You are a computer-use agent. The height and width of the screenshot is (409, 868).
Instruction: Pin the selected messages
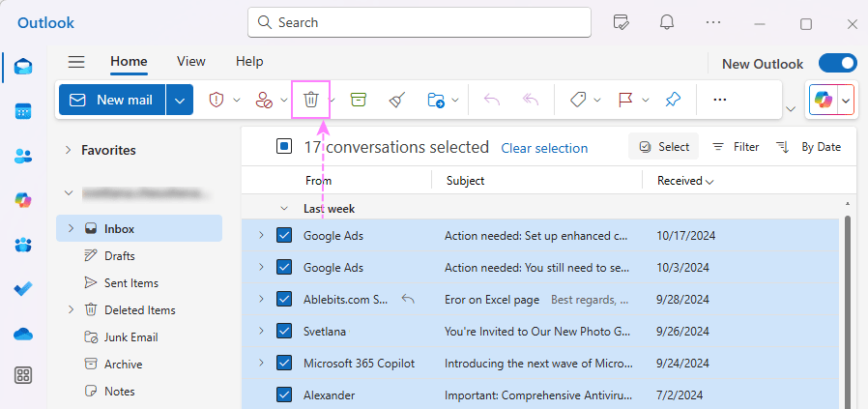pyautogui.click(x=673, y=100)
